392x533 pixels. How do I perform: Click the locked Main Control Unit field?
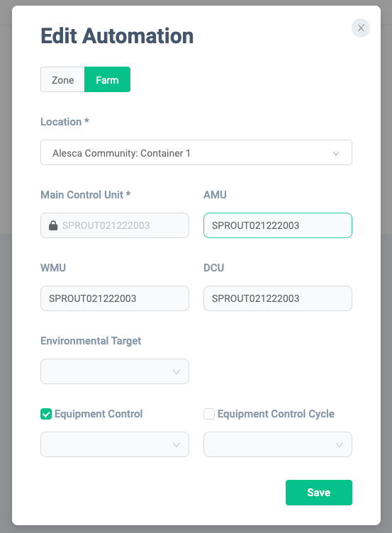115,225
